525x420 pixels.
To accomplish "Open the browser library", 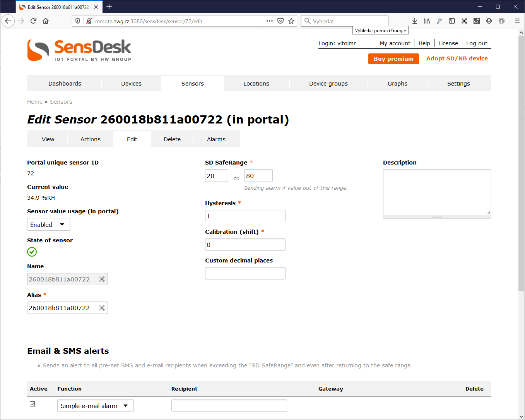I will pos(427,21).
